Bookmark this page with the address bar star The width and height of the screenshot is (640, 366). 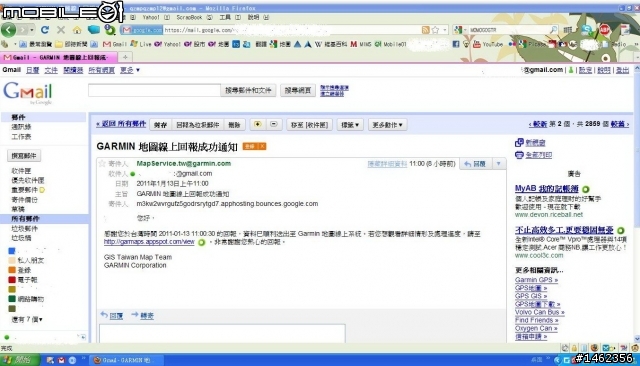[435, 30]
